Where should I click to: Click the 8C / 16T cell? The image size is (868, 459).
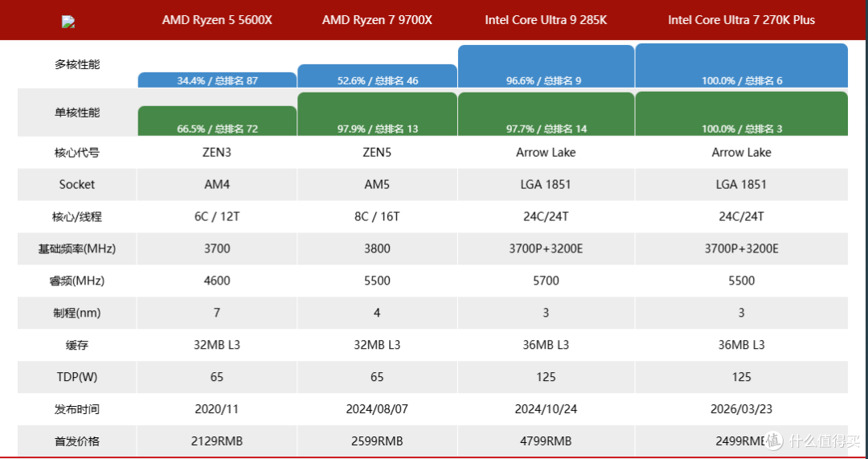tap(377, 216)
